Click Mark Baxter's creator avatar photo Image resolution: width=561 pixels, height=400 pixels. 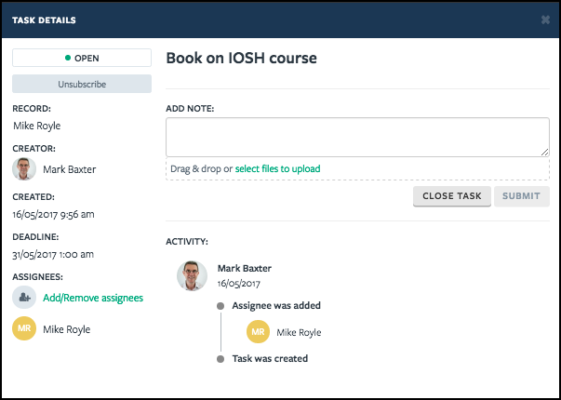pos(24,169)
